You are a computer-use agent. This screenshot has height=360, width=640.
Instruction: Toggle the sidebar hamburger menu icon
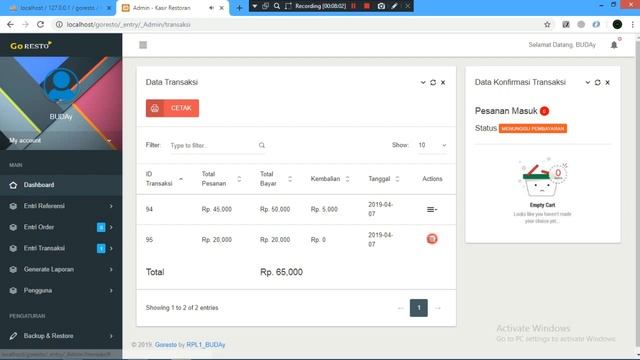pos(143,45)
